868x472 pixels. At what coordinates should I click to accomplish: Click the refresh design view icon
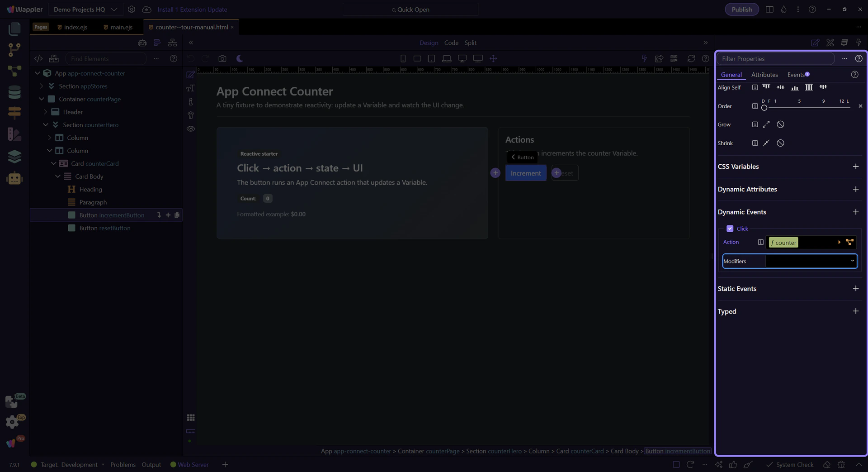pyautogui.click(x=691, y=58)
